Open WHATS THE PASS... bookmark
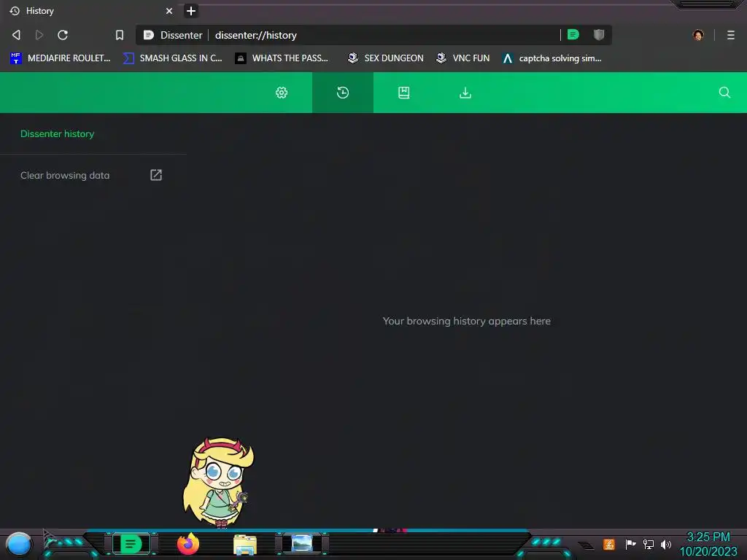747x560 pixels. pos(282,58)
